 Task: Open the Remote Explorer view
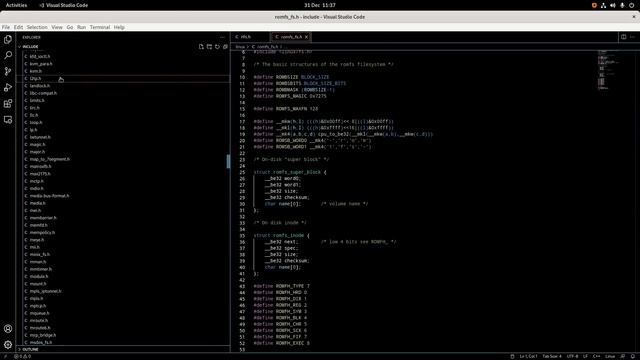pos(8,120)
